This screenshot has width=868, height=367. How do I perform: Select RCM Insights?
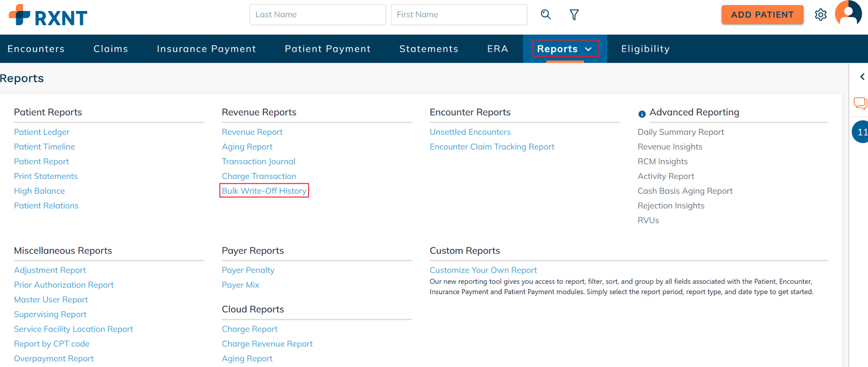pyautogui.click(x=662, y=161)
